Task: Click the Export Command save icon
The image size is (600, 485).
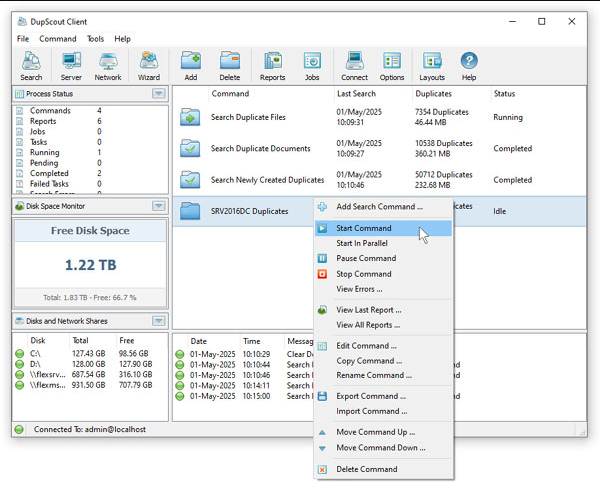Action: [322, 396]
